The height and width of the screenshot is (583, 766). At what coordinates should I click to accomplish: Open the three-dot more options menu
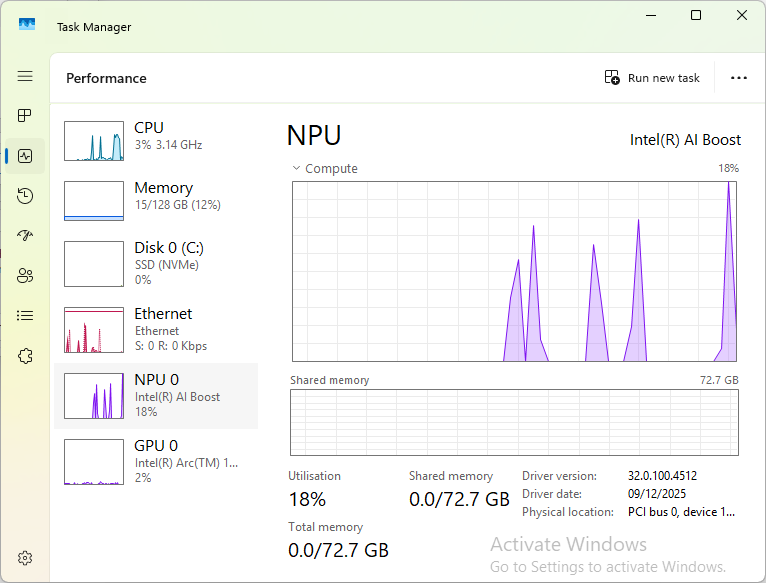coord(739,78)
